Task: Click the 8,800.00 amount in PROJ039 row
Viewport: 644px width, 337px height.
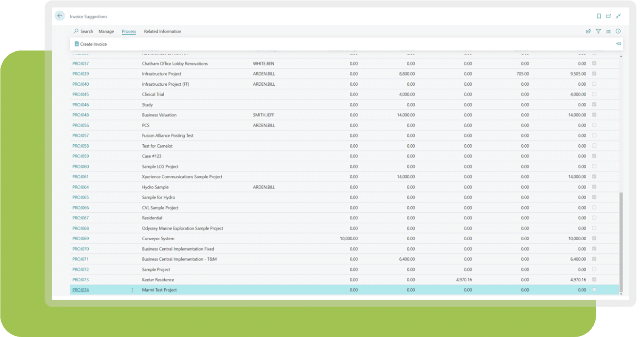Action: click(x=407, y=74)
